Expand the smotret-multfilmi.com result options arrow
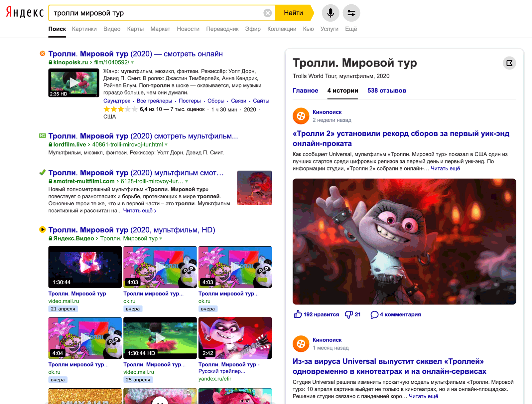The width and height of the screenshot is (532, 404). click(x=187, y=181)
